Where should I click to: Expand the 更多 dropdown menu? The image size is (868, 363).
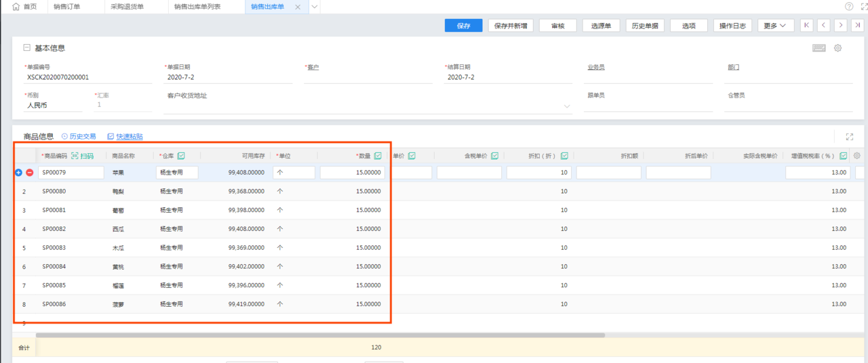point(776,26)
